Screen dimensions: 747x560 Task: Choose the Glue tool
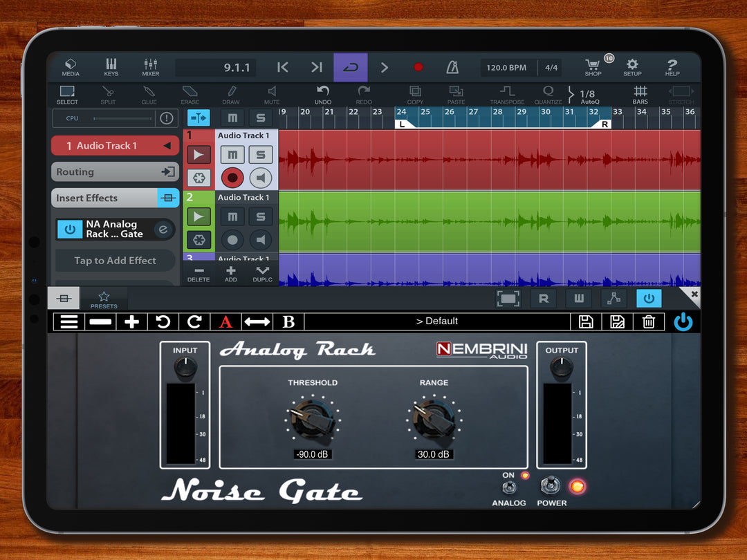149,95
